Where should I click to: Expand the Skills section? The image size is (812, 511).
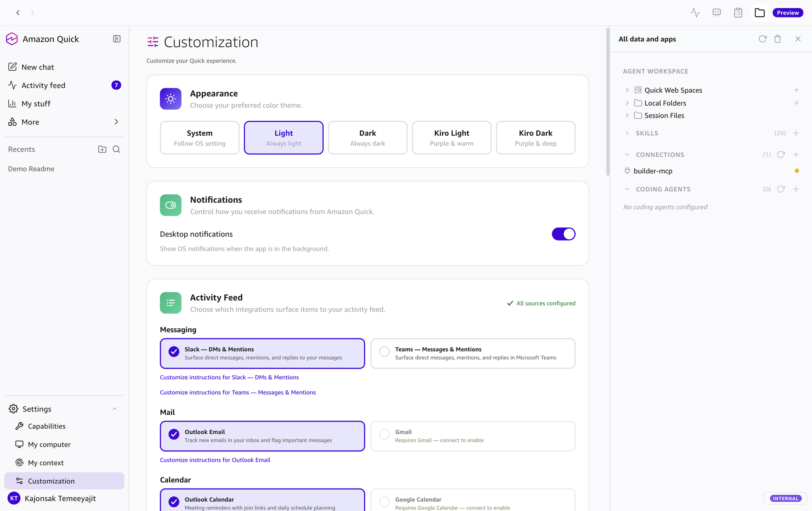[627, 133]
